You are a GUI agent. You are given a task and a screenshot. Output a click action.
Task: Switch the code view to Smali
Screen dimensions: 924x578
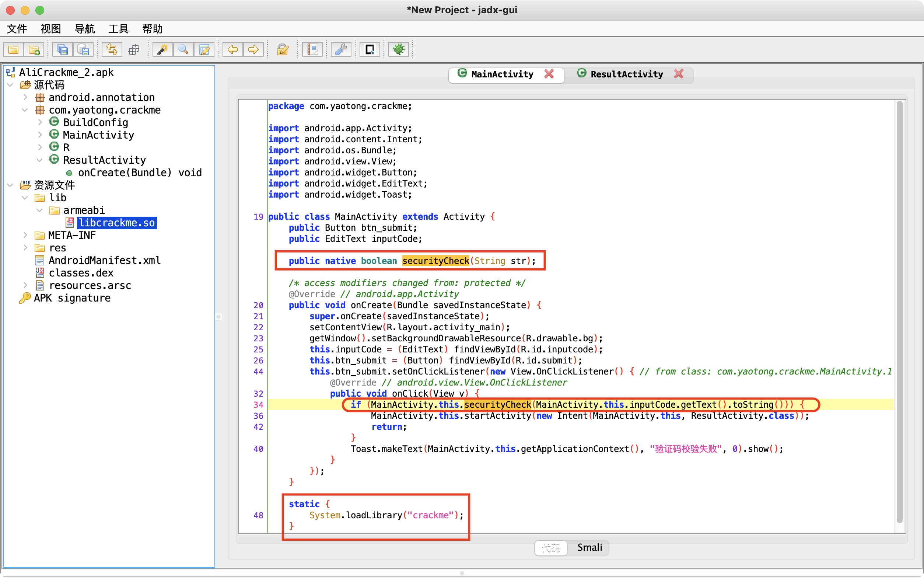(589, 547)
